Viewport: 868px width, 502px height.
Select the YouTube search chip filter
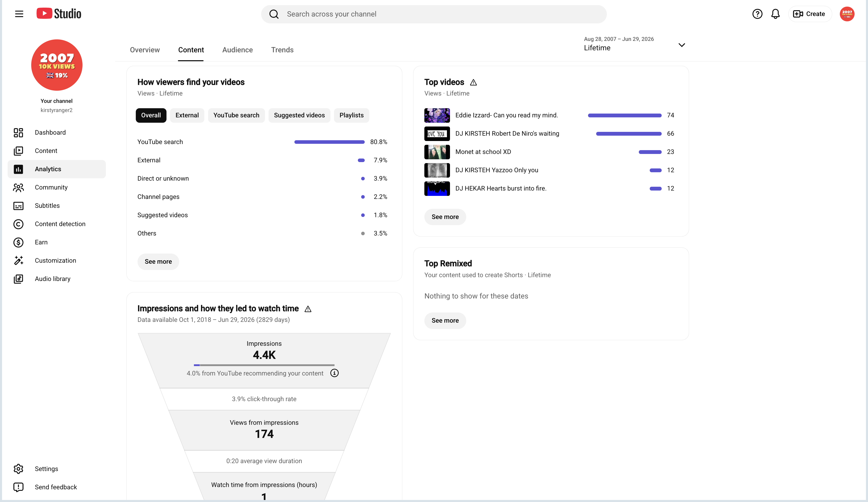[x=236, y=115]
